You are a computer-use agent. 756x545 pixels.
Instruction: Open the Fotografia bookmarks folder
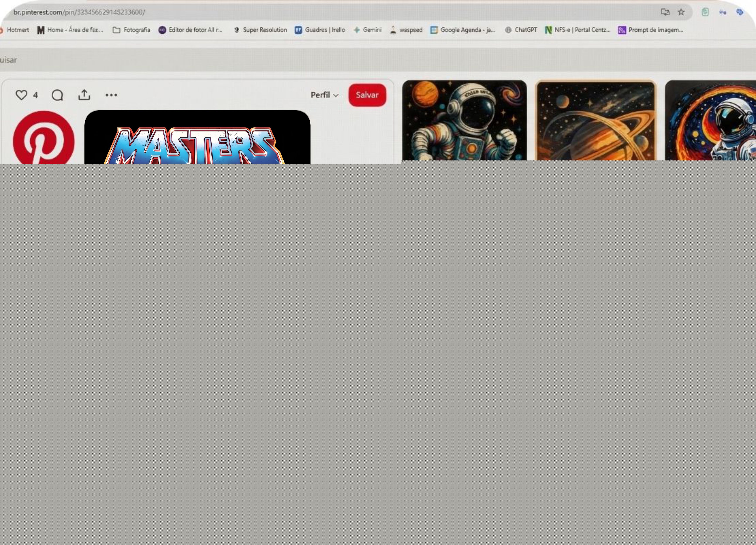(x=131, y=30)
